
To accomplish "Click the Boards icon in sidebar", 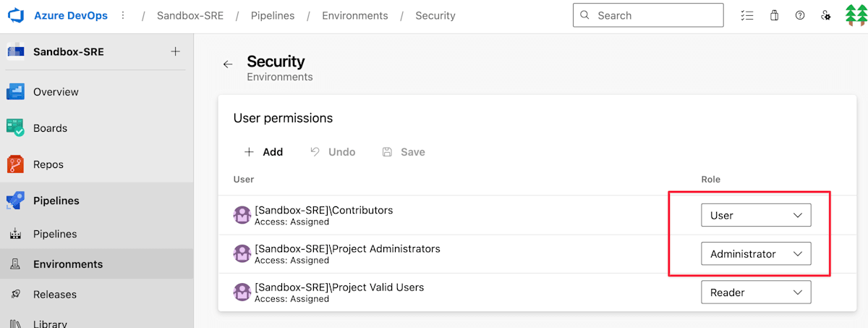I will pyautogui.click(x=16, y=128).
